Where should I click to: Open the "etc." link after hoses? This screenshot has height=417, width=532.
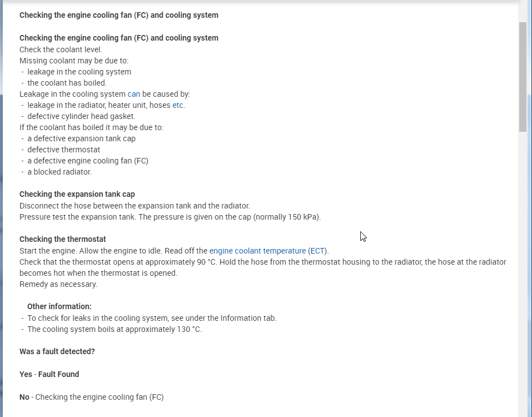[x=178, y=105]
